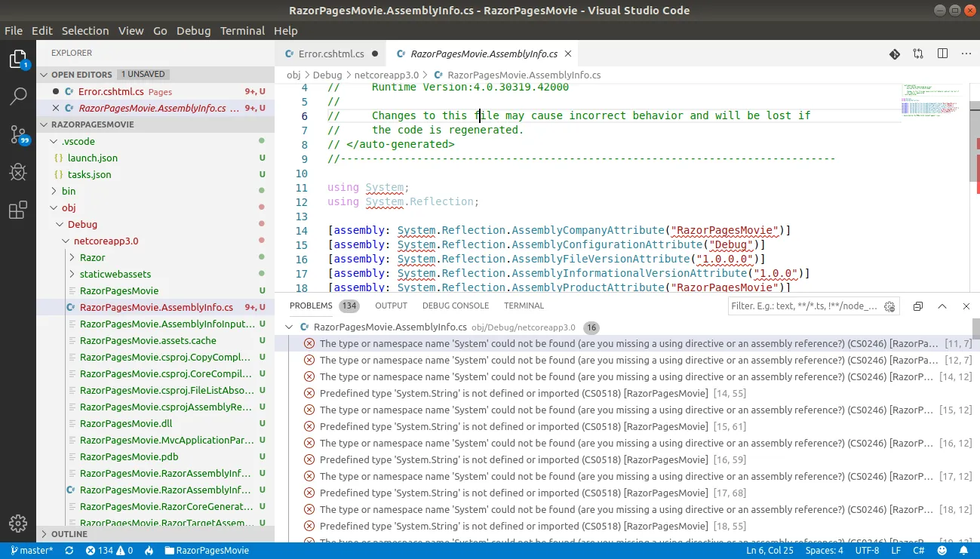Open the Manage gear icon

point(18,523)
